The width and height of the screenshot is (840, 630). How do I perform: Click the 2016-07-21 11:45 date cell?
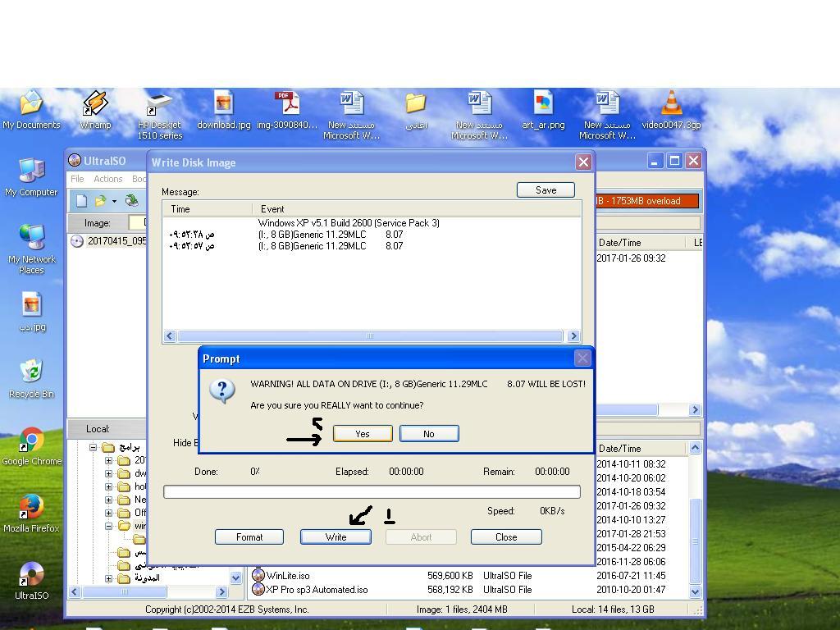click(x=631, y=576)
